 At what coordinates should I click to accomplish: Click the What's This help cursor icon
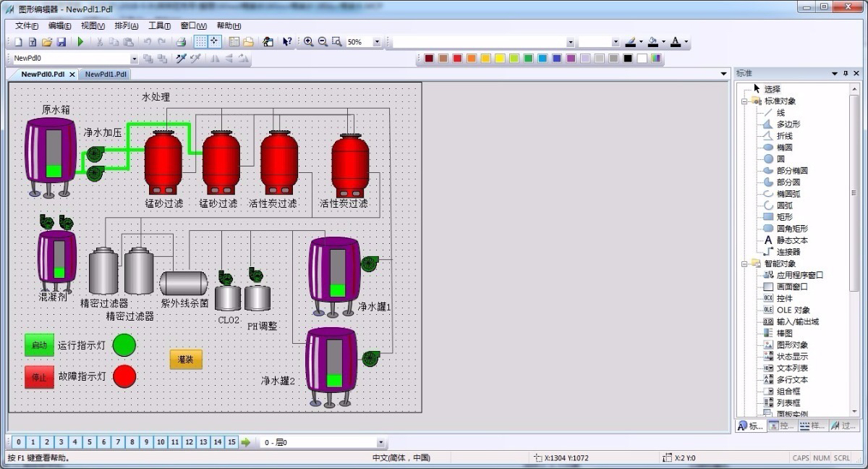click(x=287, y=42)
